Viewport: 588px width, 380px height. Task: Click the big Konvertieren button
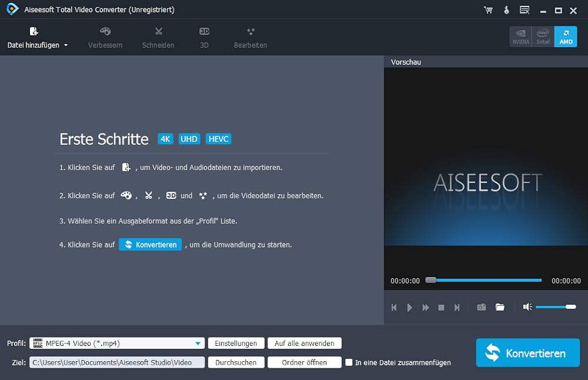(x=527, y=353)
